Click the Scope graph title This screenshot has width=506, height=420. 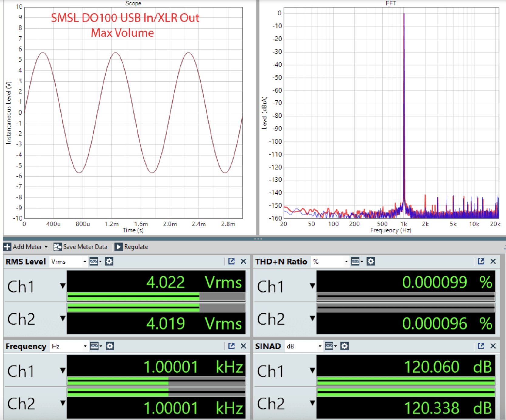133,3
